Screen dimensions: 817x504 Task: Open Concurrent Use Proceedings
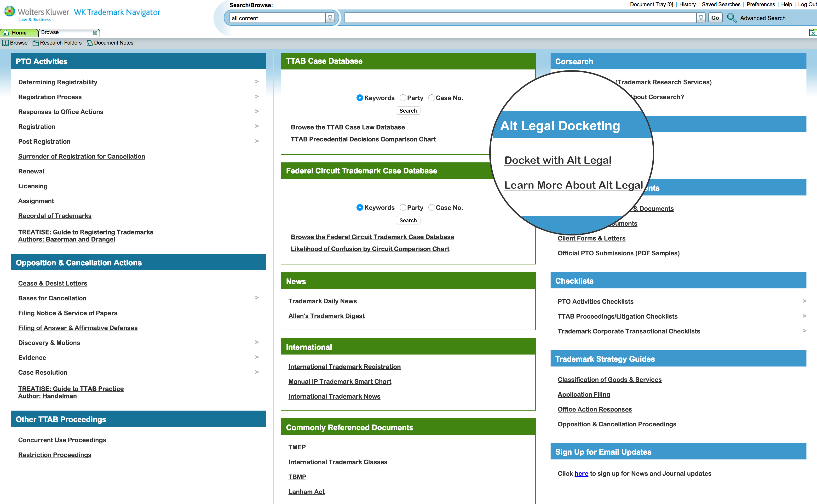tap(62, 440)
